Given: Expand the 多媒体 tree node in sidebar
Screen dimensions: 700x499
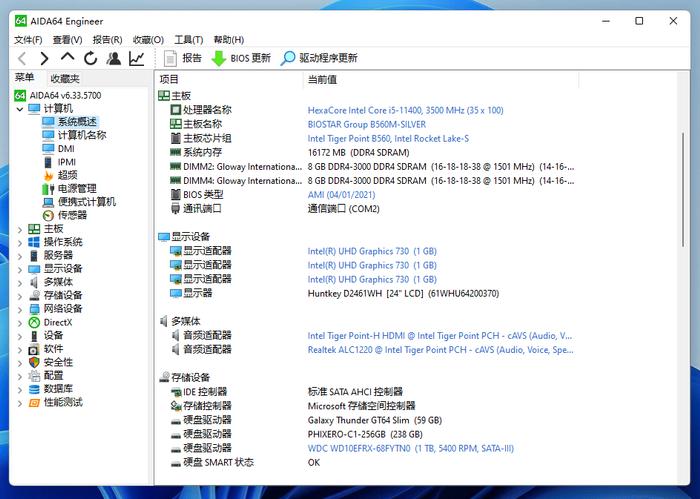Looking at the screenshot, I should [20, 283].
